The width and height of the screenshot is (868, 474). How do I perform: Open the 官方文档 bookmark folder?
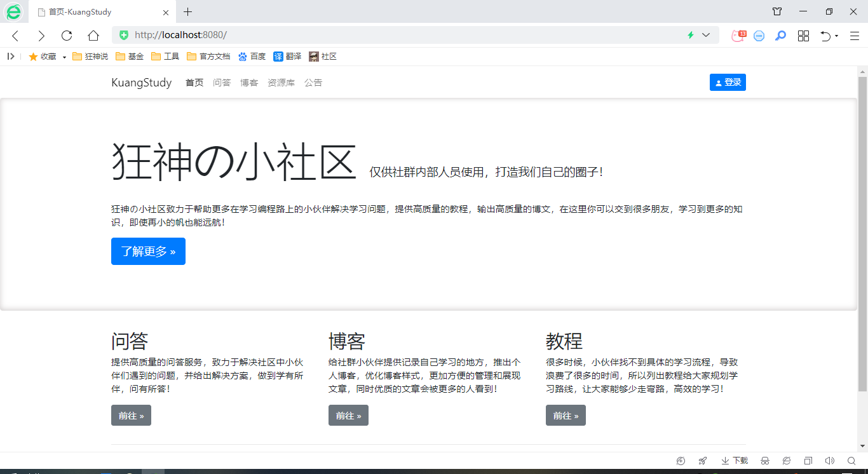(x=208, y=57)
